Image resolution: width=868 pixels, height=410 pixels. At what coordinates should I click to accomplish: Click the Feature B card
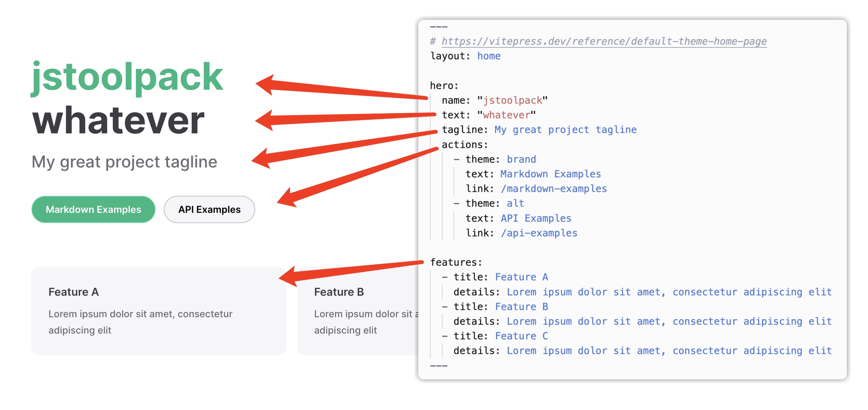click(358, 311)
